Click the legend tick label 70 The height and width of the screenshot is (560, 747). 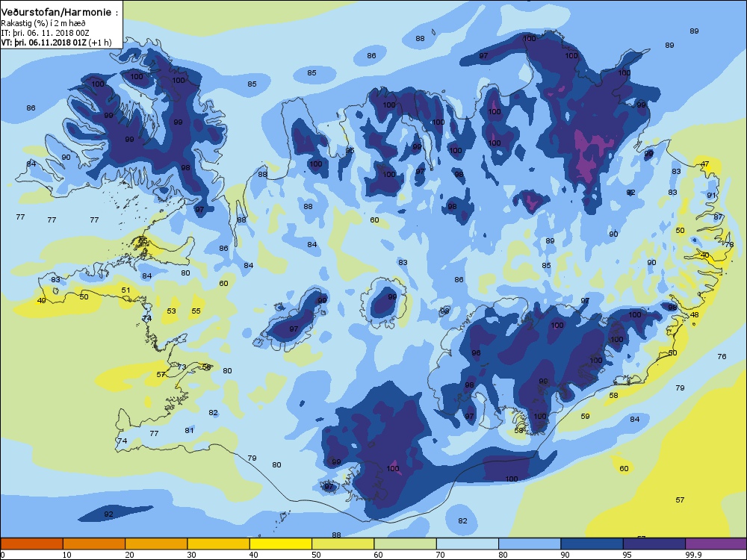(441, 555)
